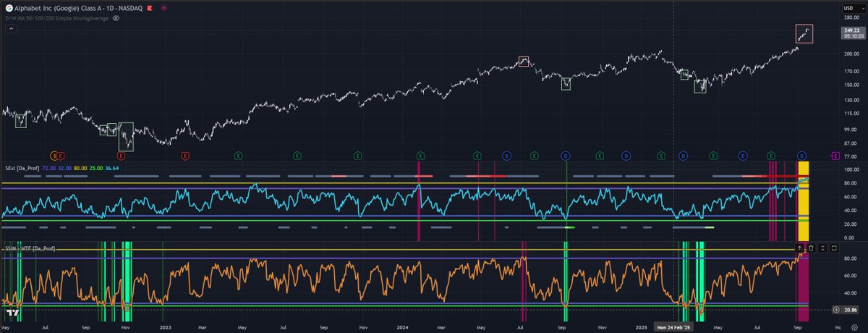Click the Mon 24 Feb '25 date label

click(x=674, y=327)
